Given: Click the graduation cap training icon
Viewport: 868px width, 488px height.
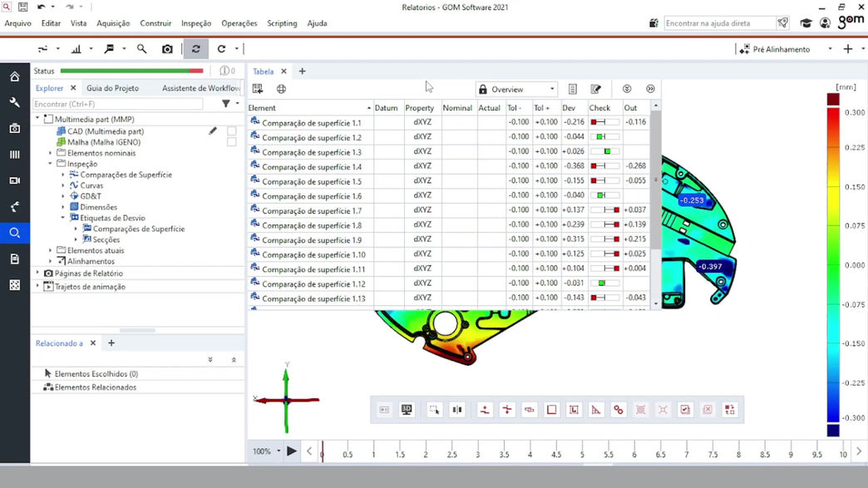Looking at the screenshot, I should pyautogui.click(x=806, y=23).
